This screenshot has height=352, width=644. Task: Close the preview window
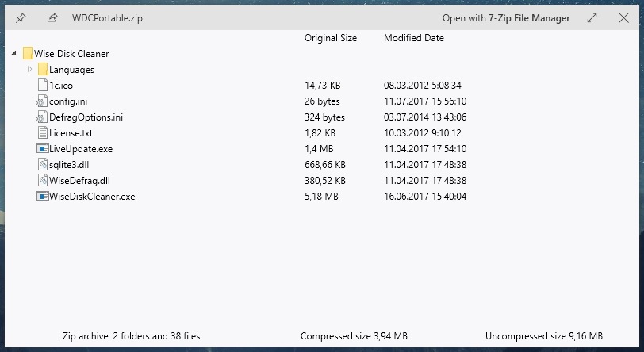coord(623,18)
